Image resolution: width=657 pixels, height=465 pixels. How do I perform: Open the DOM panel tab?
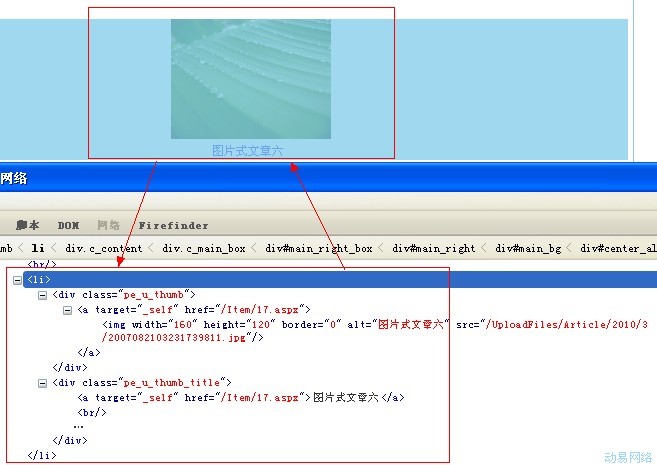[68, 226]
